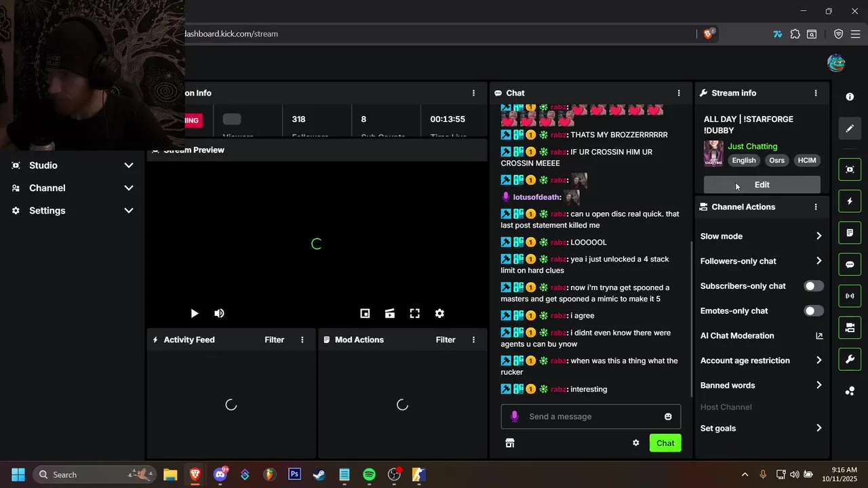The width and height of the screenshot is (868, 488).
Task: Open Session Info three-dot options
Action: coord(474,93)
